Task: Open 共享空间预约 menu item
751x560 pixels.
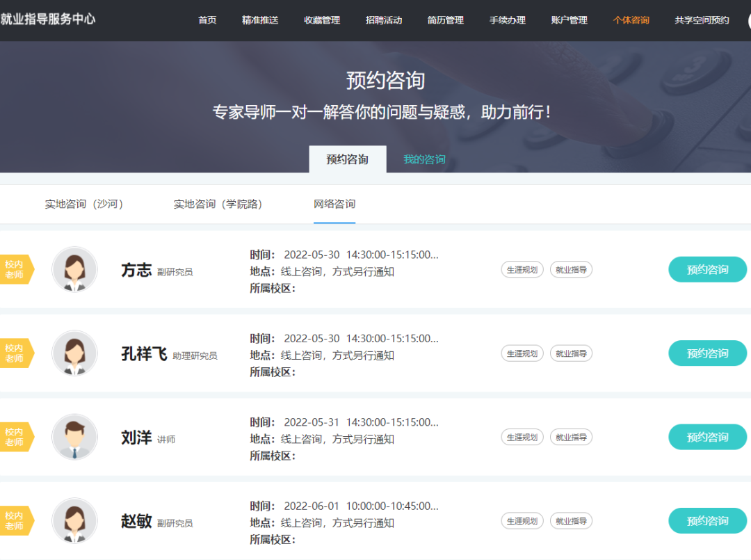Action: (x=702, y=20)
